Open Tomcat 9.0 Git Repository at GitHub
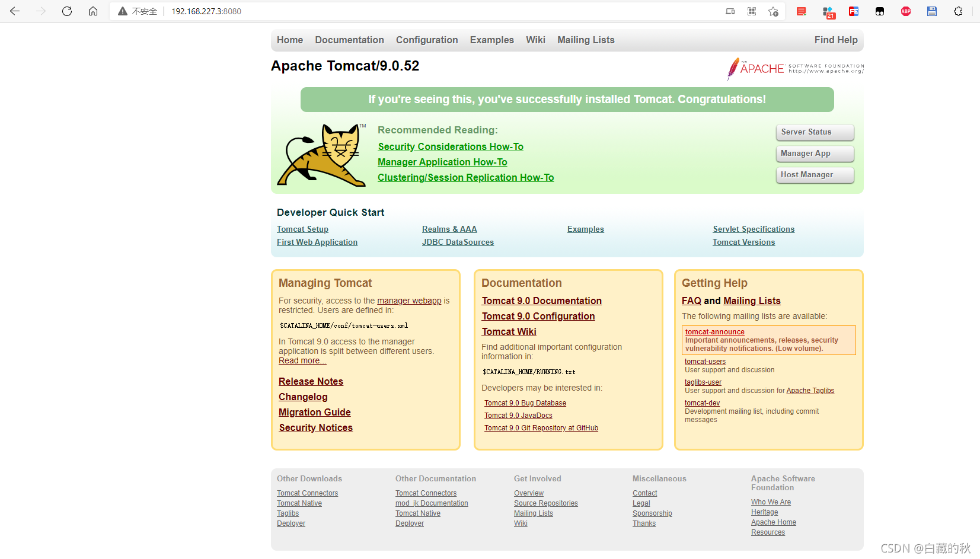 click(x=541, y=428)
